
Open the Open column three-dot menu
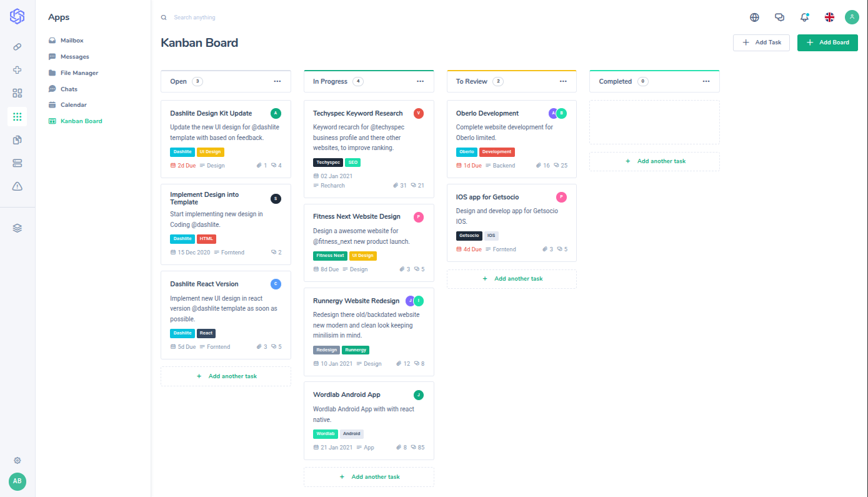[x=277, y=81]
